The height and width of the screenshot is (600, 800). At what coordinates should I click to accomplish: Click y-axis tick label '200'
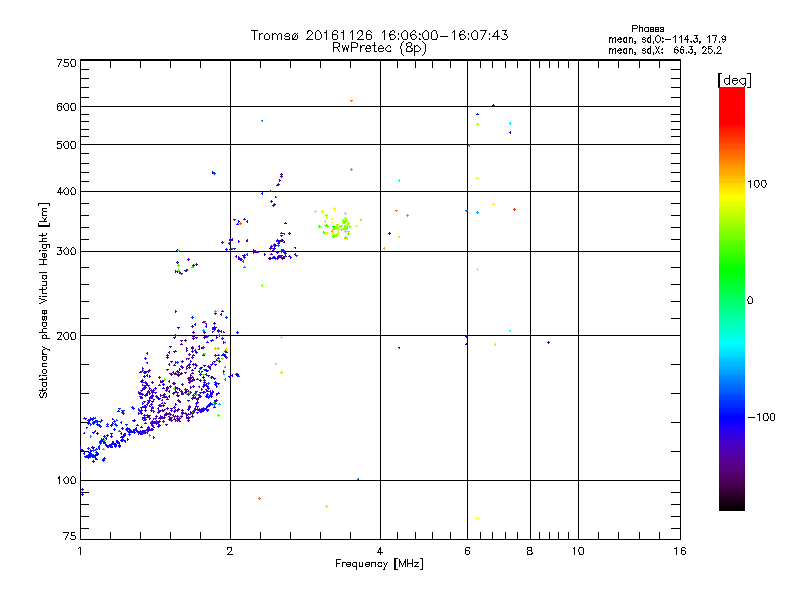(66, 336)
